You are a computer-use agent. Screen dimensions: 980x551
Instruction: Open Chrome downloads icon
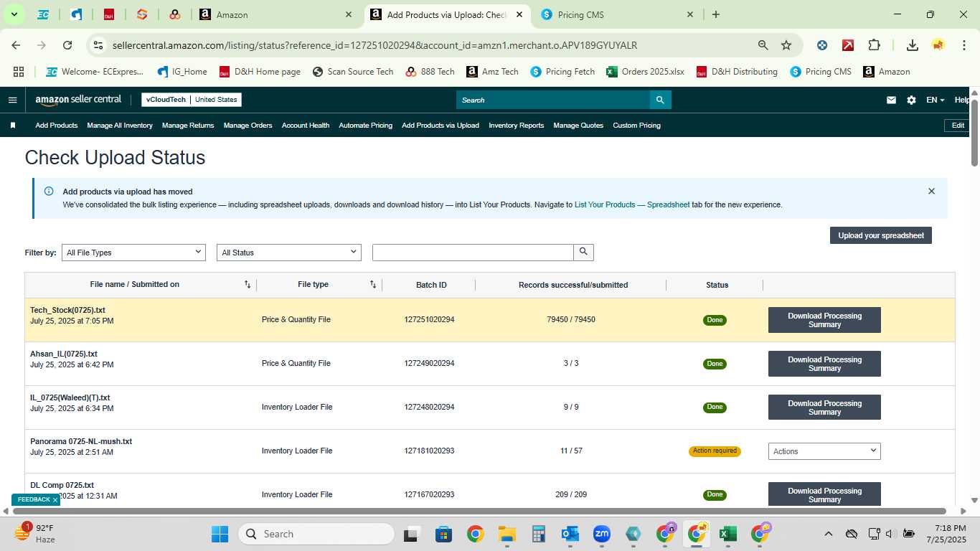click(x=913, y=45)
